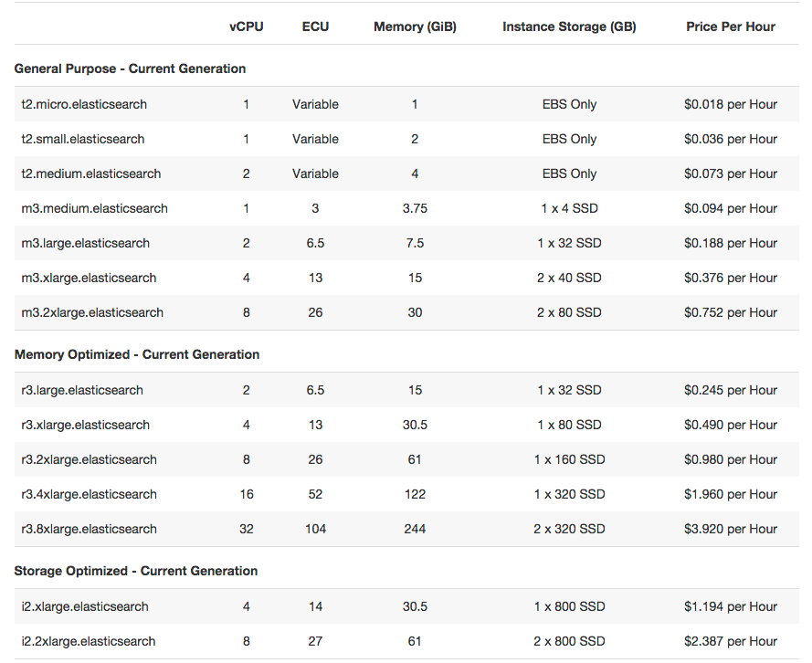
Task: Click m3.xlarge.elasticsearch instance name
Action: point(89,278)
